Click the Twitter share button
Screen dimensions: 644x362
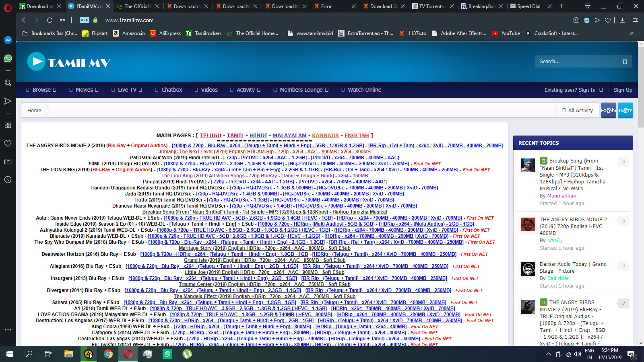[625, 110]
